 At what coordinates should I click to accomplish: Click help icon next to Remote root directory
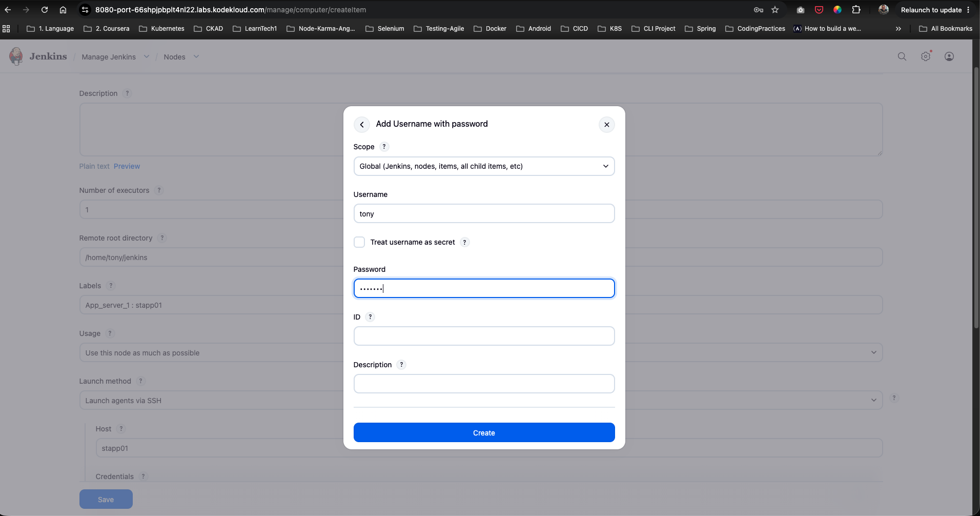pos(162,238)
